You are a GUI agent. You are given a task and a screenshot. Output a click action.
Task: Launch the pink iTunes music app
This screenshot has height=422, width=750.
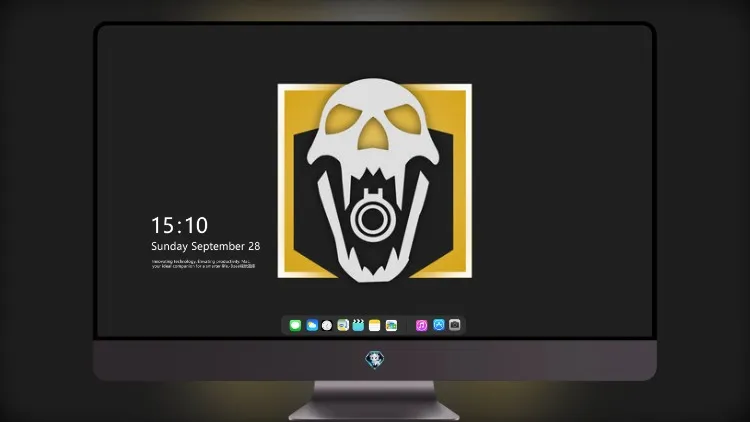tap(421, 325)
